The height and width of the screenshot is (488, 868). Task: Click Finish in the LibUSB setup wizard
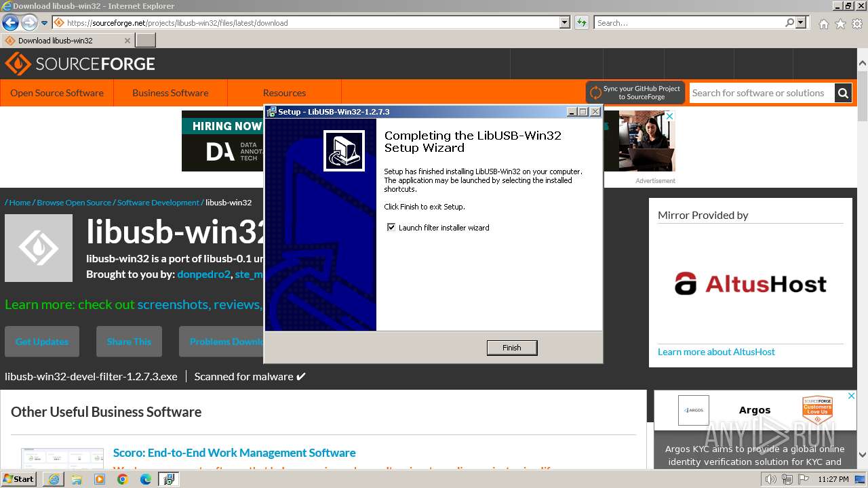(512, 348)
